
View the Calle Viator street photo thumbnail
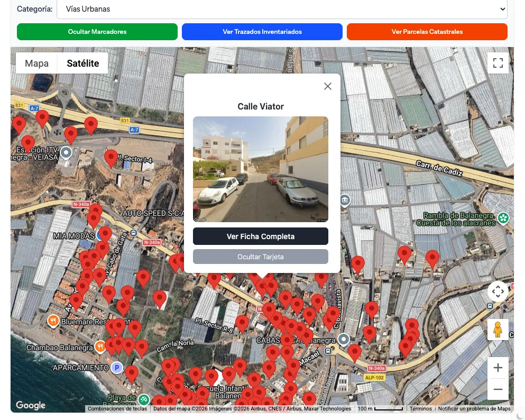(260, 169)
